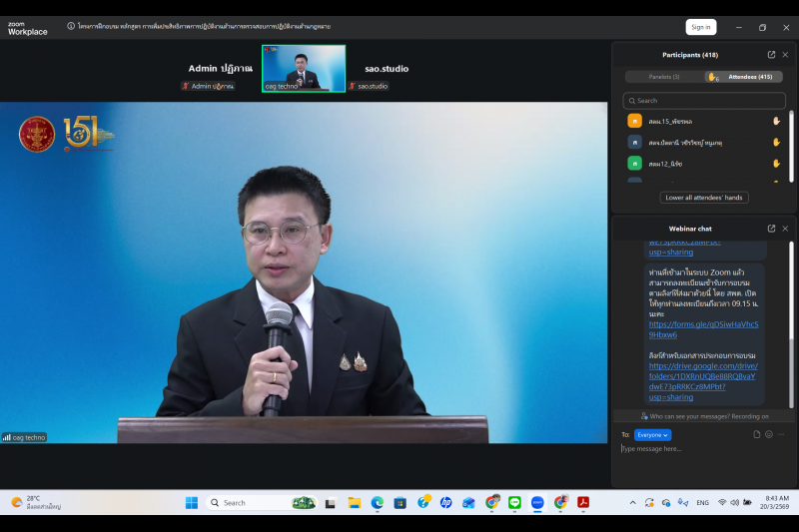Image resolution: width=799 pixels, height=532 pixels.
Task: Toggle raised hand for second attendee
Action: coord(776,142)
